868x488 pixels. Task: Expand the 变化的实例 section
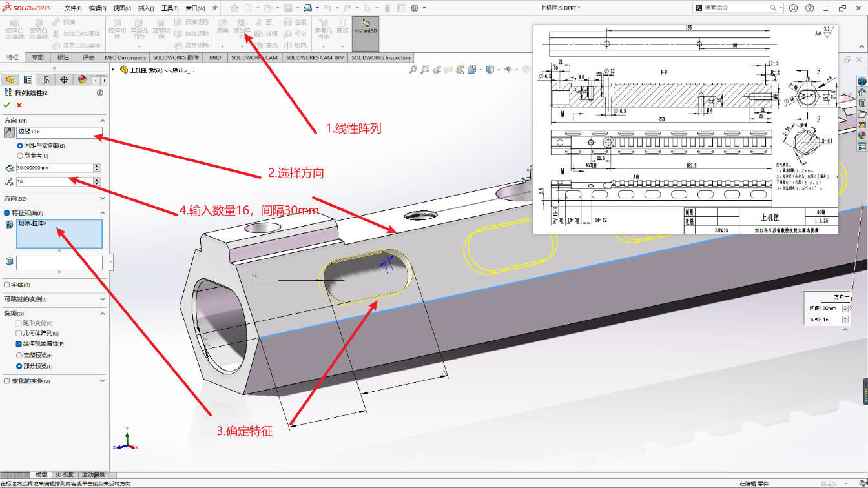[x=102, y=381]
